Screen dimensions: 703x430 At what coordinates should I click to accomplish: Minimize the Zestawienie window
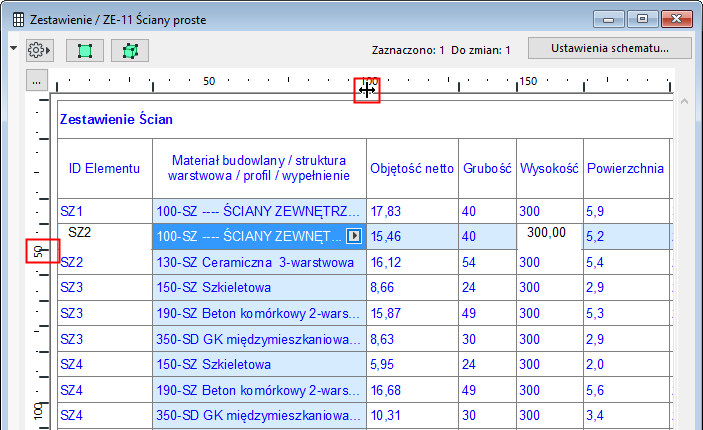point(608,19)
